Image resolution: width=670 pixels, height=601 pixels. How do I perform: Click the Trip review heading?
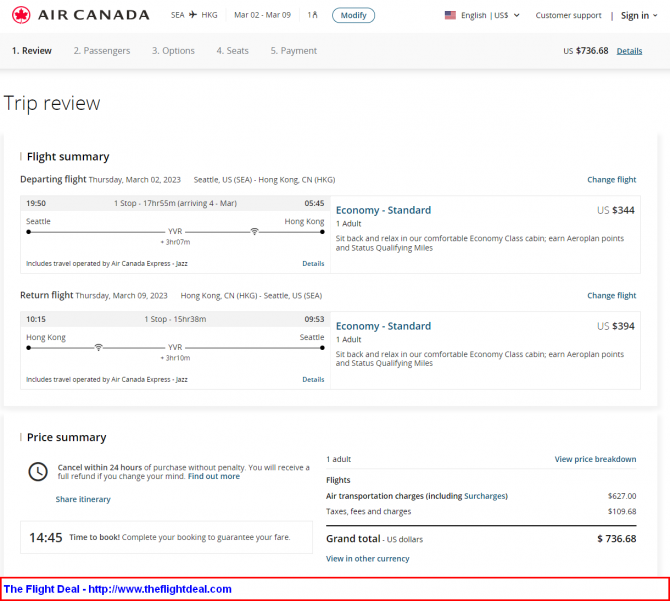click(52, 103)
